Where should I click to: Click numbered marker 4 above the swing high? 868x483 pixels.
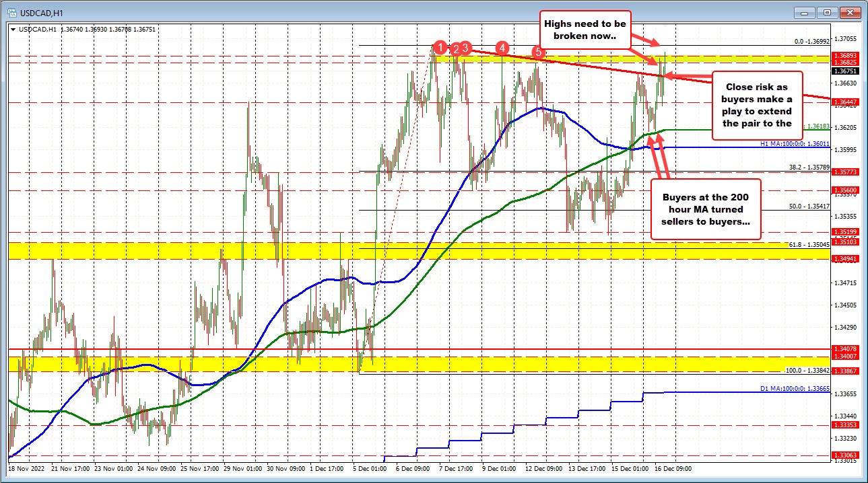(502, 48)
